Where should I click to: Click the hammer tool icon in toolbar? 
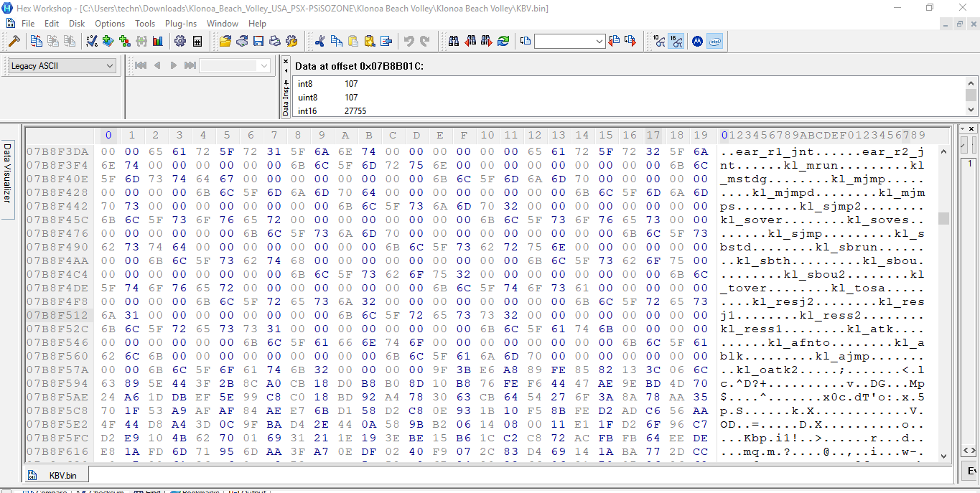click(13, 41)
